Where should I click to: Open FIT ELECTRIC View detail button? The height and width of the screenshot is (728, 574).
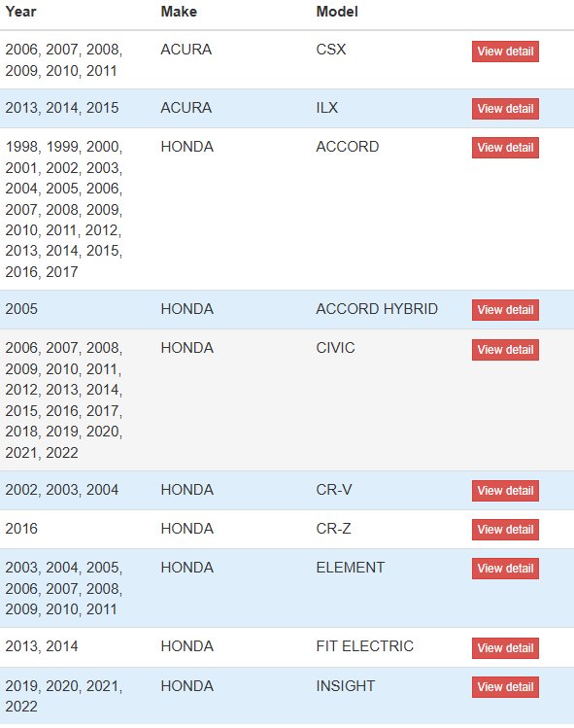coord(505,648)
